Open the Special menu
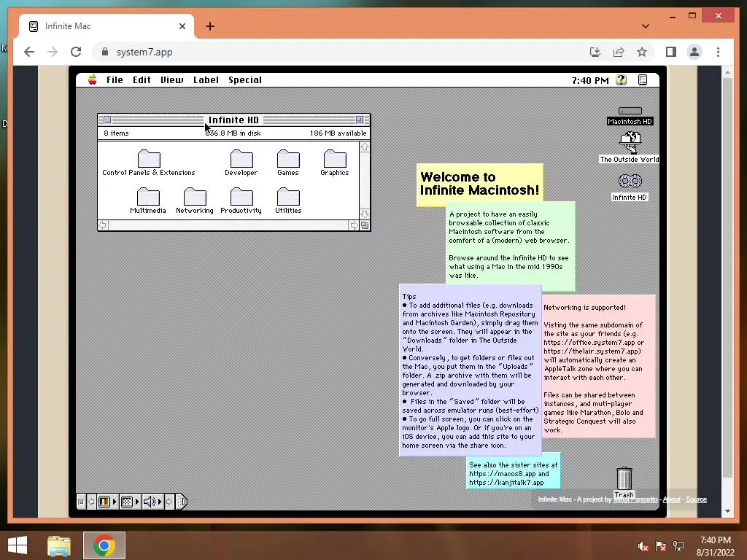 [245, 80]
